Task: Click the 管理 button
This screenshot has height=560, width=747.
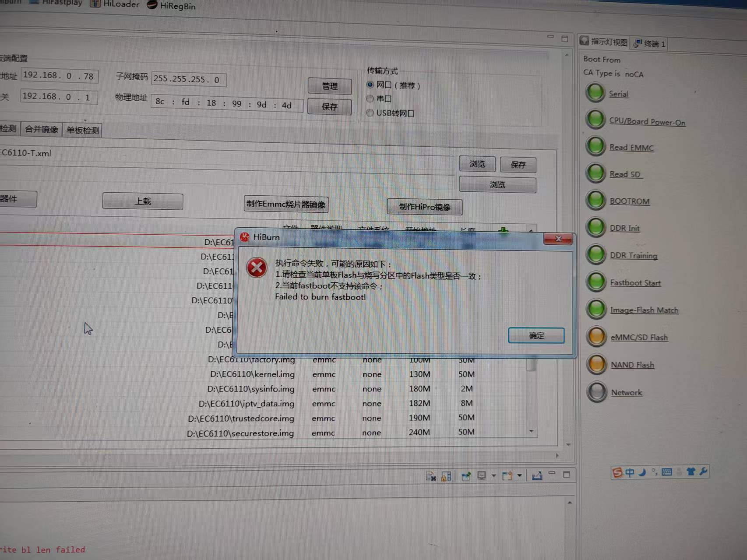Action: 330,86
